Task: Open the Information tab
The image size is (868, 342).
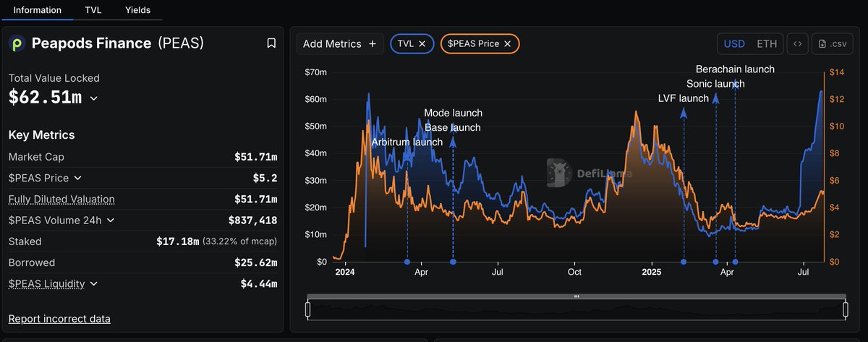Action: point(38,10)
